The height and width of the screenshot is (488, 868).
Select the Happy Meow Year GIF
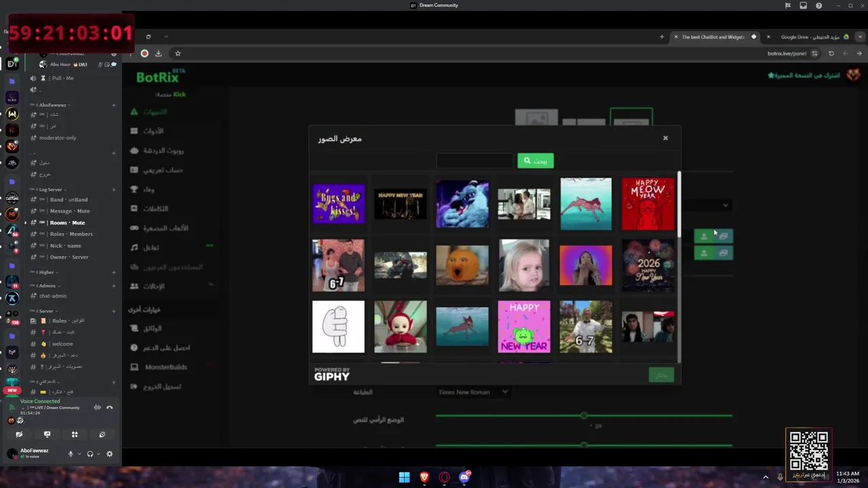[x=648, y=204]
